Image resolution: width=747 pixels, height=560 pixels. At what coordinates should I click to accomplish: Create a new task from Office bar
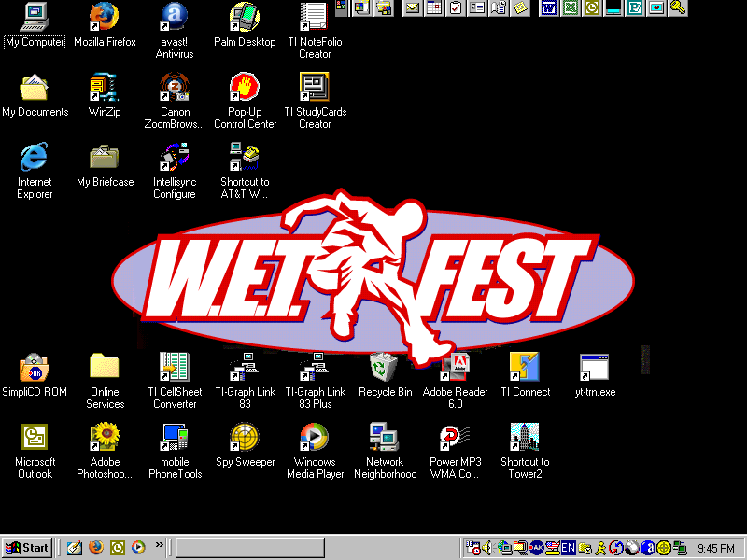pos(456,7)
